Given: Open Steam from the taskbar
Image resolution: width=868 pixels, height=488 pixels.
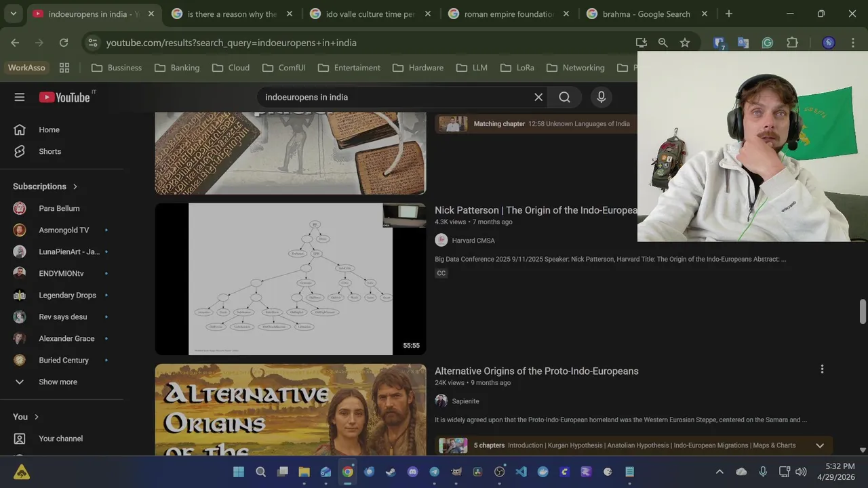Looking at the screenshot, I should [391, 472].
